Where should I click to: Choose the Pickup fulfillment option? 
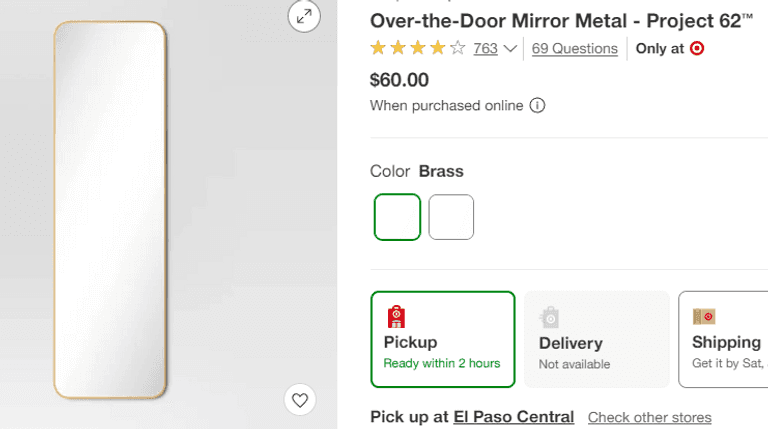[x=442, y=339]
